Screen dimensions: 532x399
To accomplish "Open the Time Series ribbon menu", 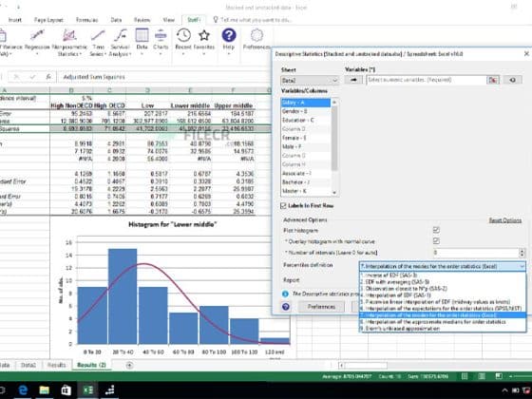I will (98, 43).
